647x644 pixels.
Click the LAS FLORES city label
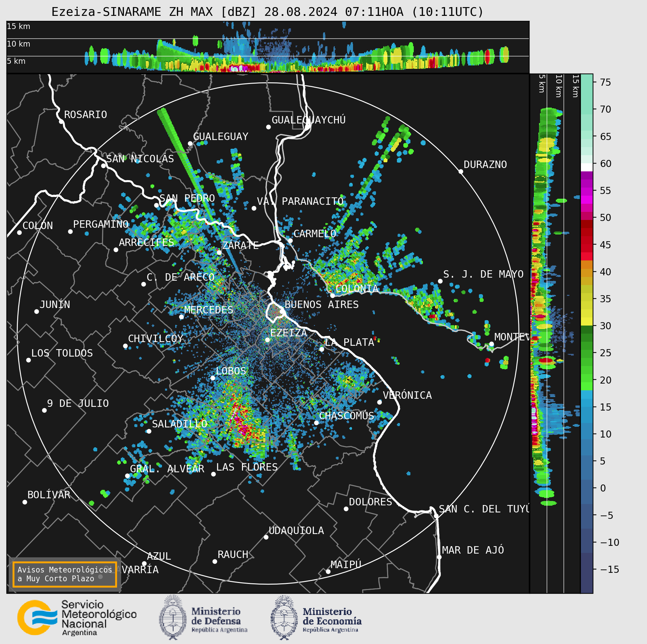point(247,467)
